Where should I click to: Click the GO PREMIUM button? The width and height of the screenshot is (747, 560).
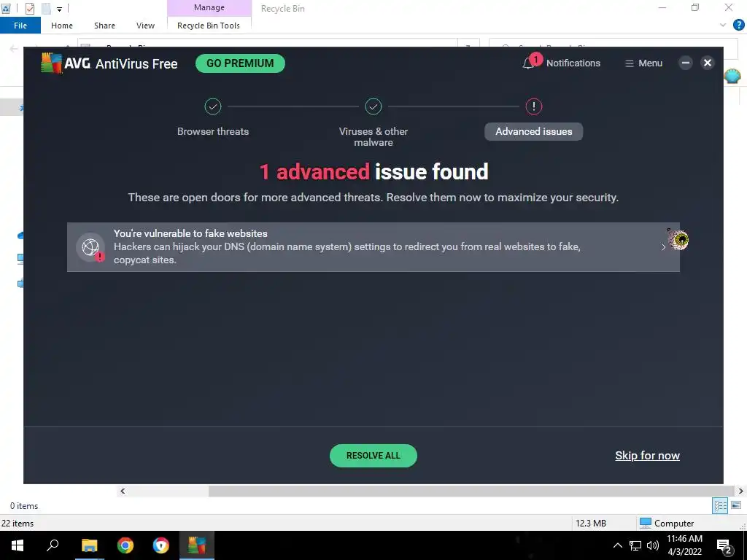240,63
